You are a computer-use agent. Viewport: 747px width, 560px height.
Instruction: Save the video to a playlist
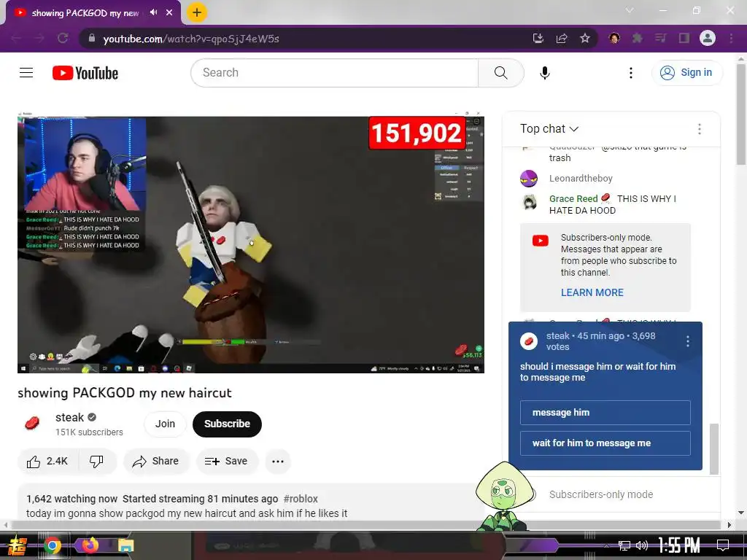226,461
